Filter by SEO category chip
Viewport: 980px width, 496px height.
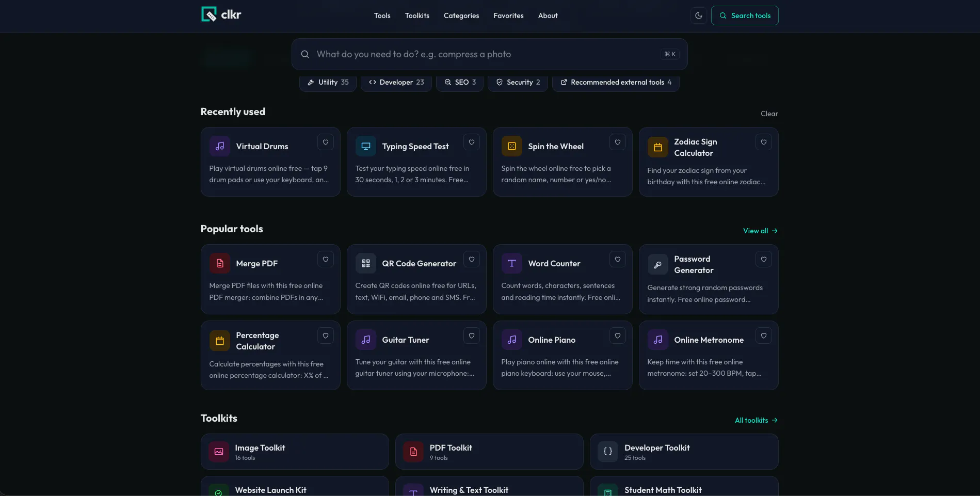point(460,83)
